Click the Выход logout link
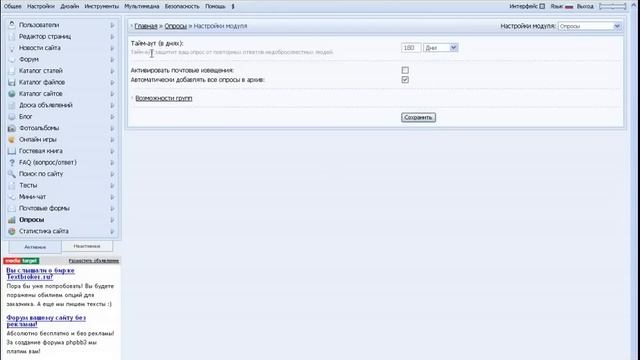 pos(585,7)
